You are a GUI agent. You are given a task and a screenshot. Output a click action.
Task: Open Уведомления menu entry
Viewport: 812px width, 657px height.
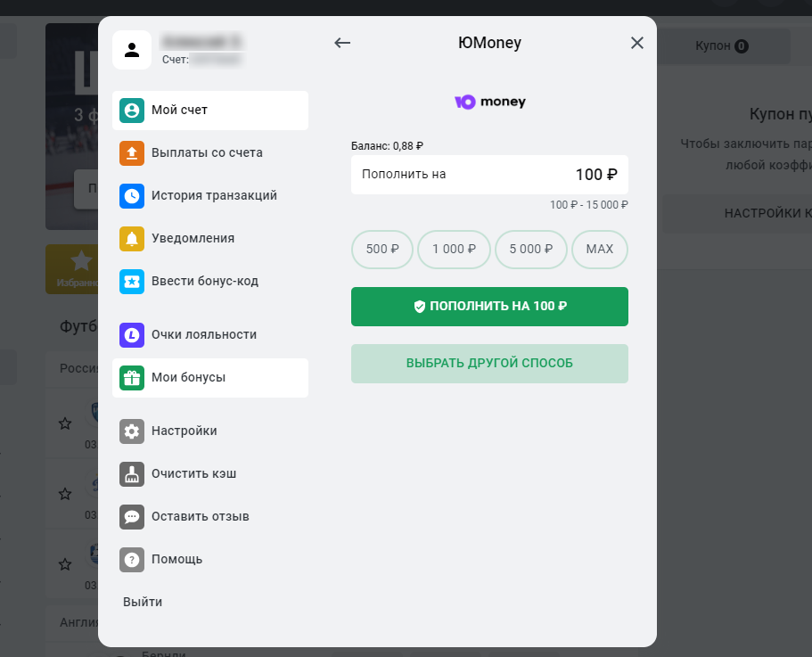tap(210, 239)
